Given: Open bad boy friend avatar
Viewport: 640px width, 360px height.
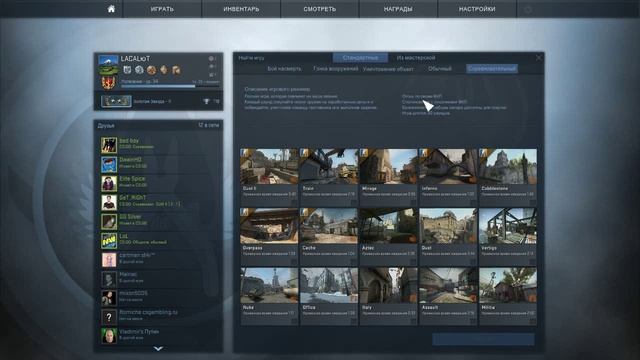Looking at the screenshot, I should (109, 145).
